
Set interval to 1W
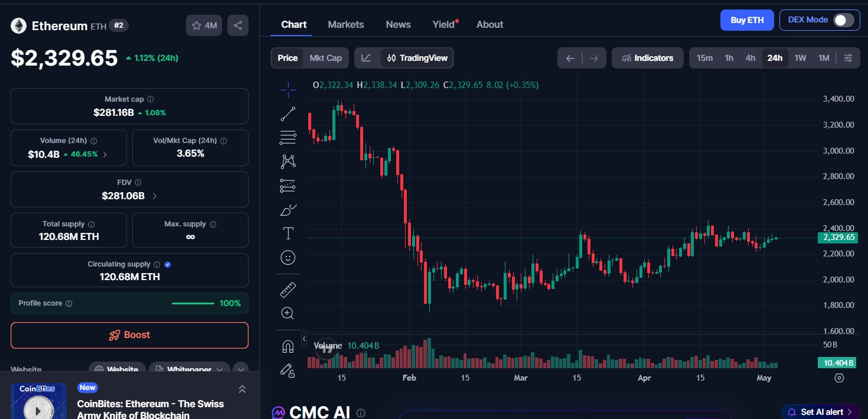pyautogui.click(x=800, y=58)
